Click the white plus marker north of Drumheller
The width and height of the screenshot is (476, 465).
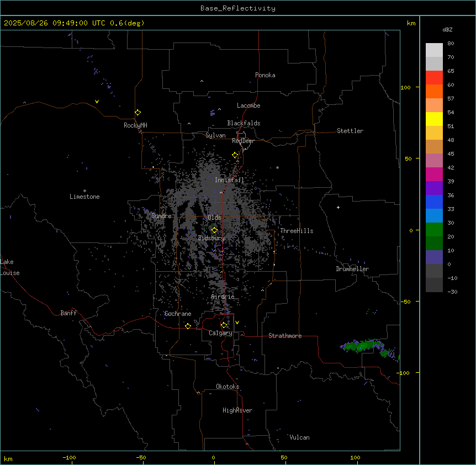(338, 207)
